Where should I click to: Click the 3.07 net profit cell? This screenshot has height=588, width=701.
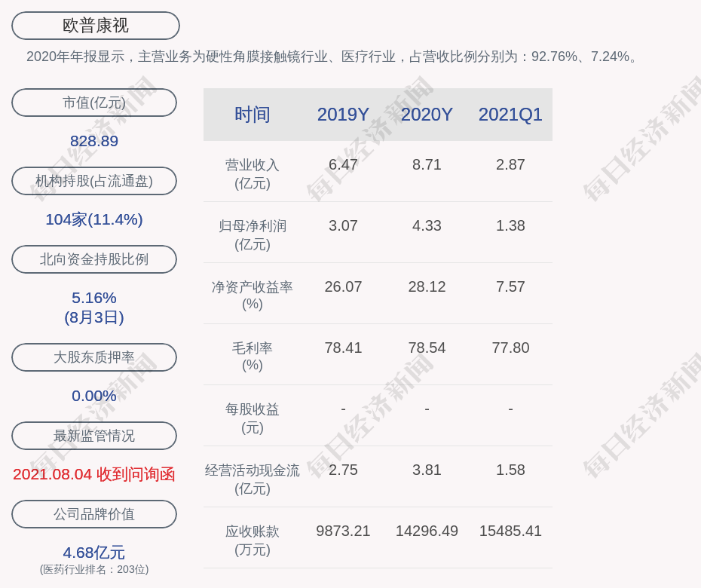[x=343, y=226]
